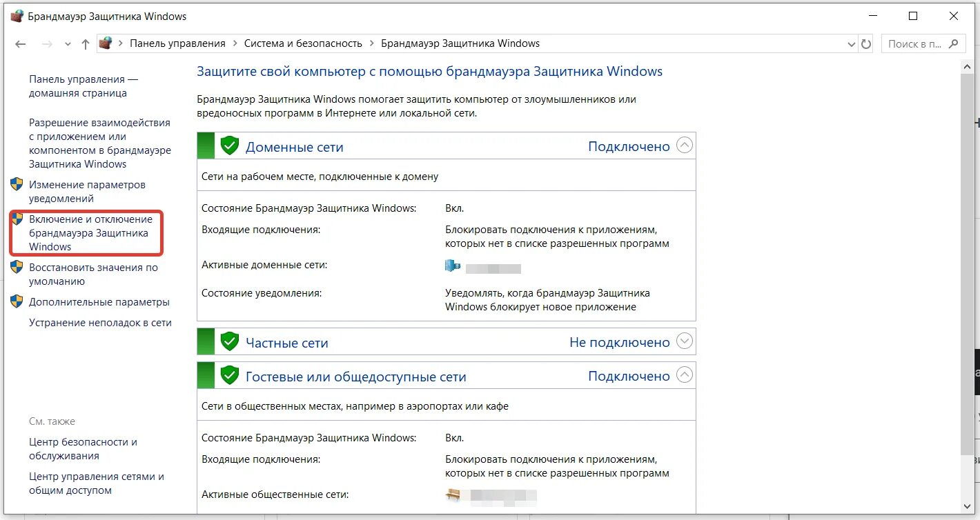Select the 'Брандмауэр Защитника Windows' breadcrumb item

click(x=460, y=43)
